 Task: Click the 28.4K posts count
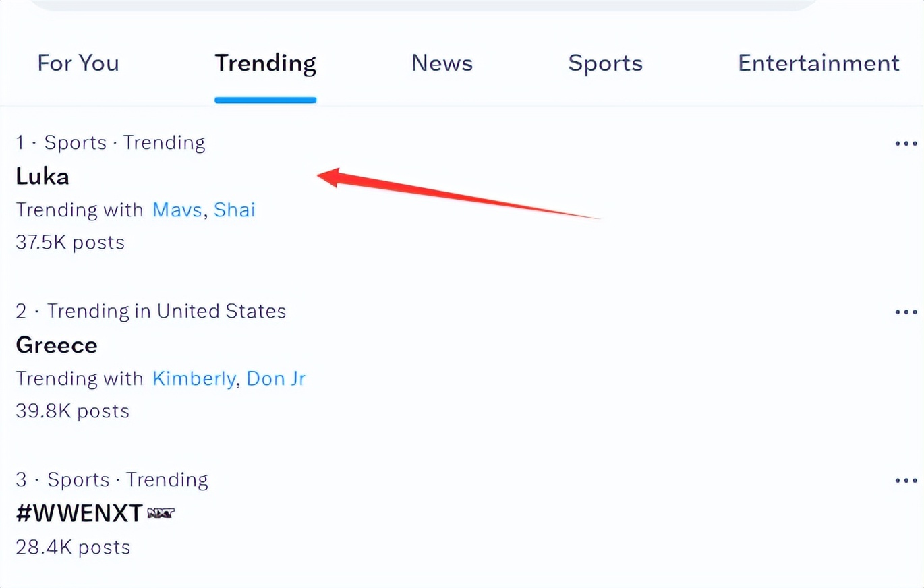pyautogui.click(x=73, y=546)
